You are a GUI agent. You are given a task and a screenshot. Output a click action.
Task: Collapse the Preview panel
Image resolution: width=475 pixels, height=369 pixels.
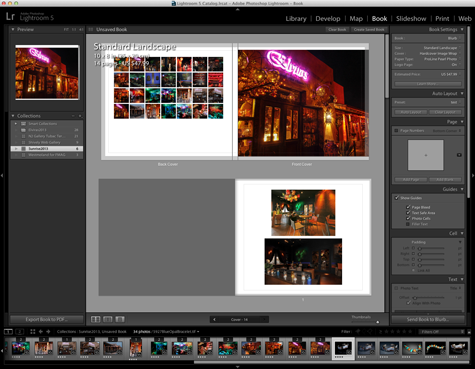tap(13, 29)
